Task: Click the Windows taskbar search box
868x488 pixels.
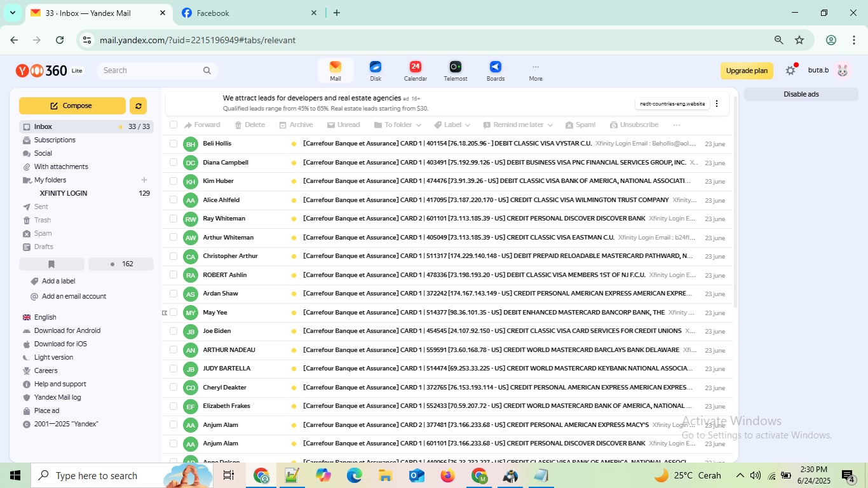Action: click(95, 475)
